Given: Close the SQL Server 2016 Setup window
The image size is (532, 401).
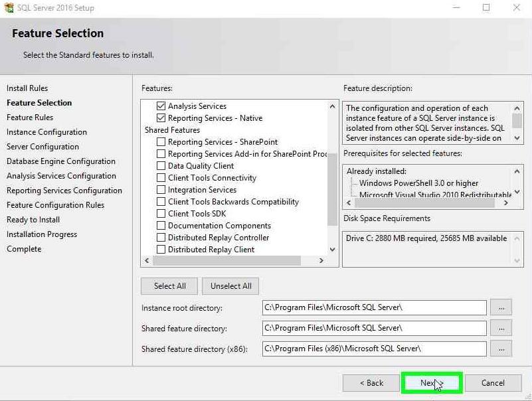Looking at the screenshot, I should click(517, 7).
